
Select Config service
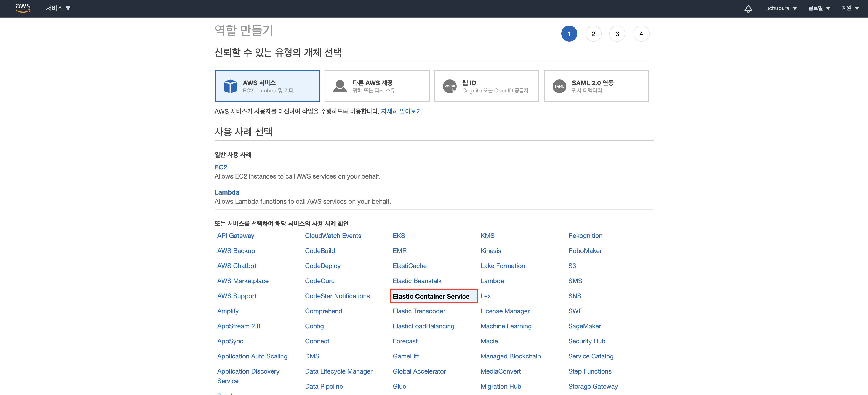click(314, 326)
